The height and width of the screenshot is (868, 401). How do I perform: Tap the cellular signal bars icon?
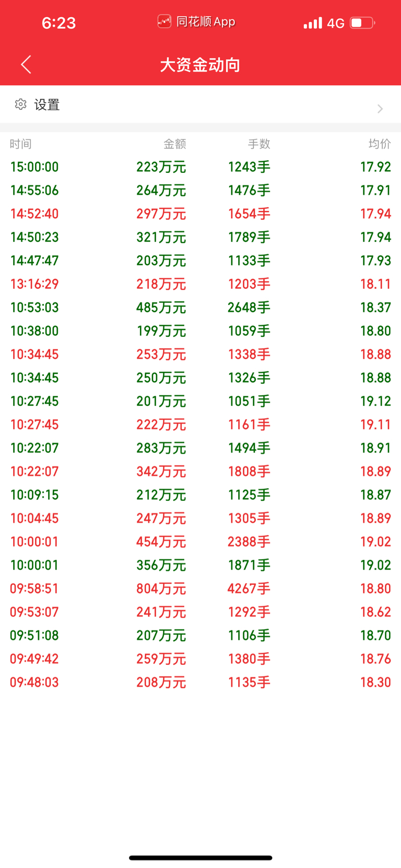[313, 23]
